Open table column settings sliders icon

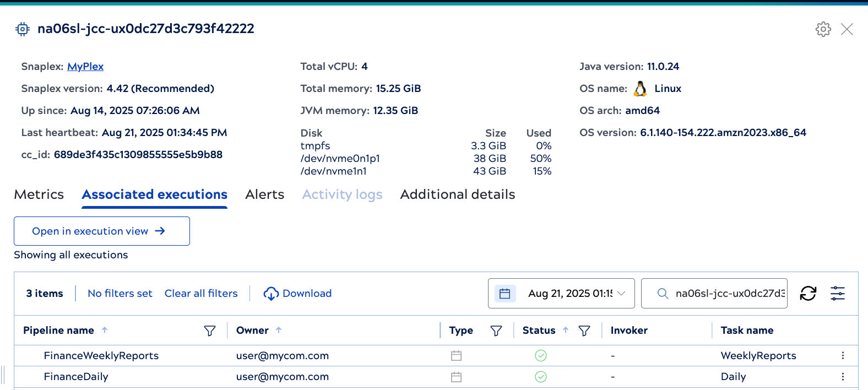point(838,294)
